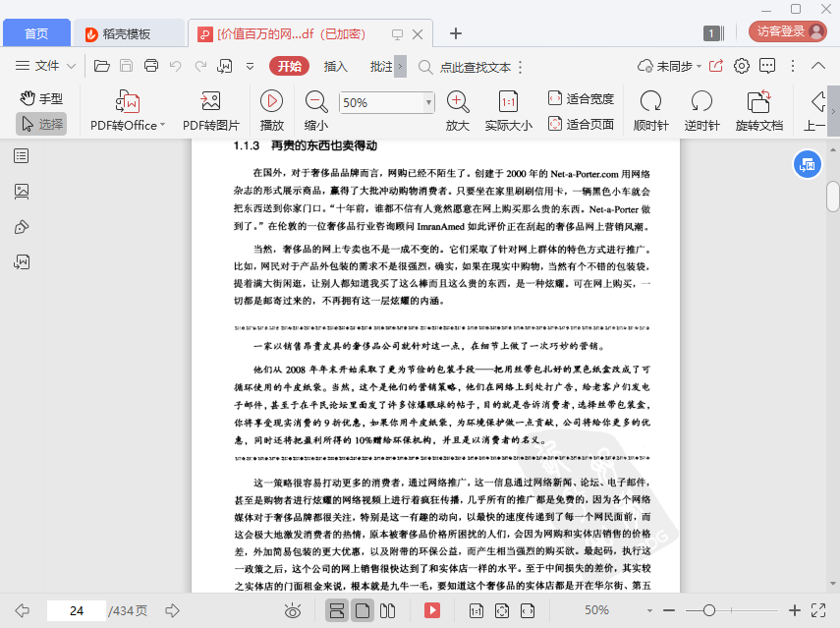Switch to the 开始 ribbon tab
Image resolution: width=840 pixels, height=628 pixels.
(289, 66)
